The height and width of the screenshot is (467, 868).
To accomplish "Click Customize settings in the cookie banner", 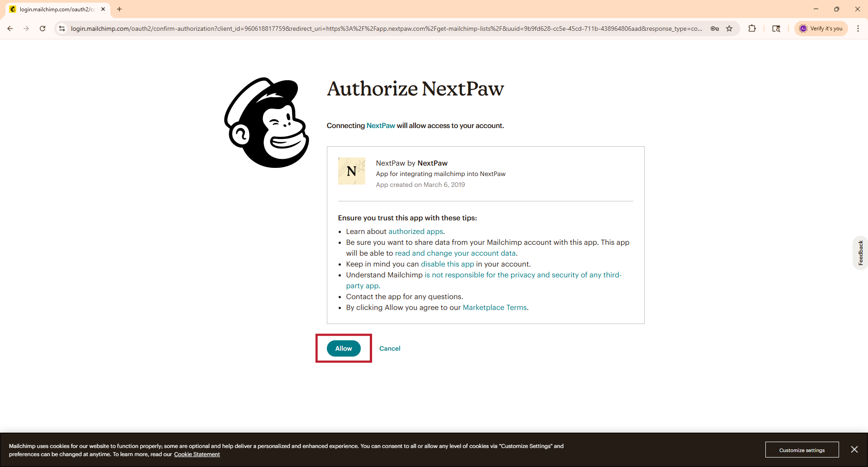I will pyautogui.click(x=802, y=450).
